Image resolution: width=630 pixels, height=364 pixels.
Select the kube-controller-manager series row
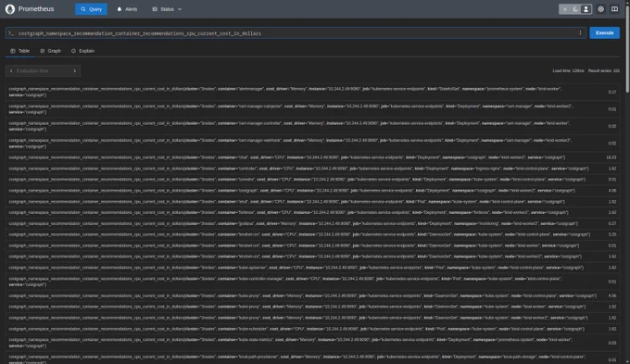[x=312, y=282]
